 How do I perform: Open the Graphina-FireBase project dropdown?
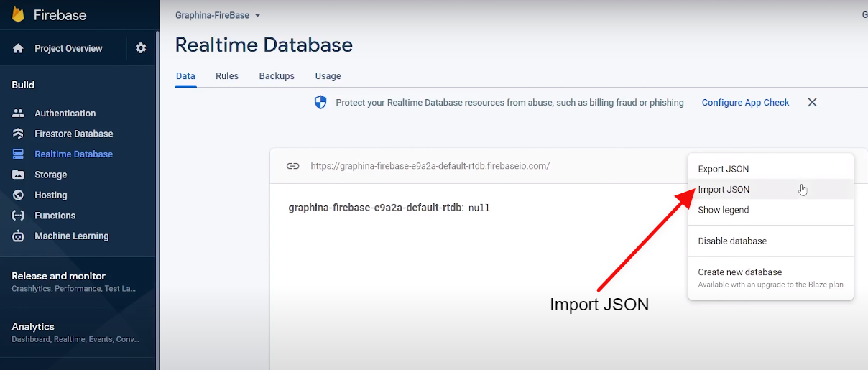(218, 15)
